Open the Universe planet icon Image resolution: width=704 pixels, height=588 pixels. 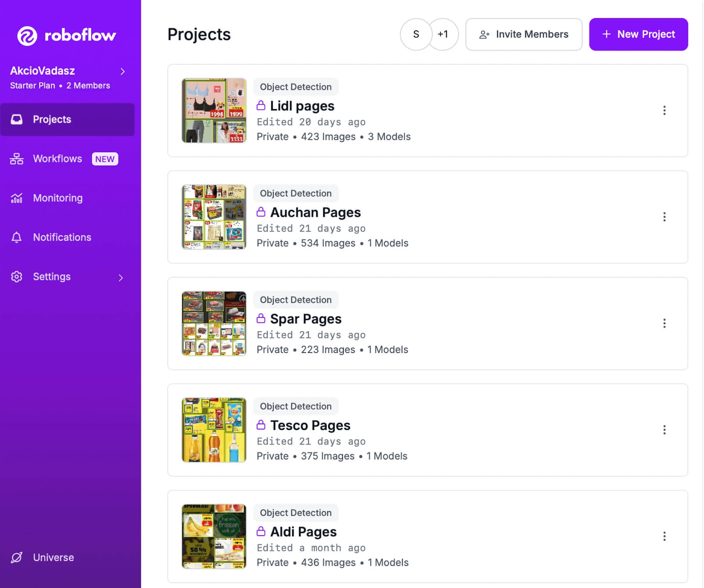[x=17, y=558]
